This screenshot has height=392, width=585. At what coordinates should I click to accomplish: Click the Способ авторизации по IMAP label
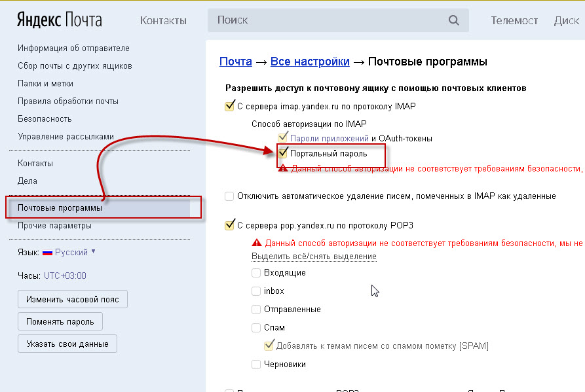309,124
